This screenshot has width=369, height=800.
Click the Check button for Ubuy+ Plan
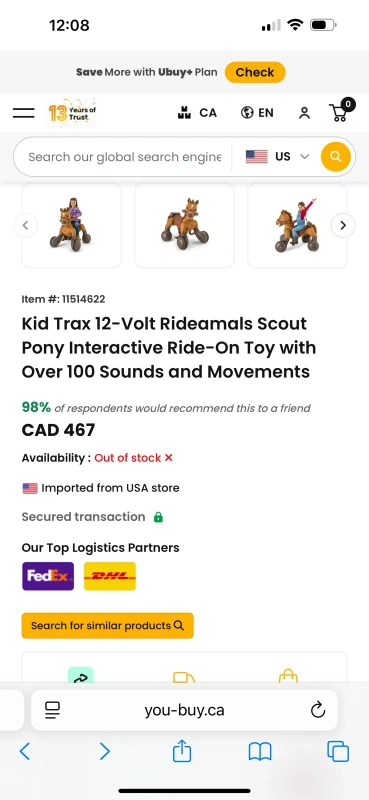point(255,72)
